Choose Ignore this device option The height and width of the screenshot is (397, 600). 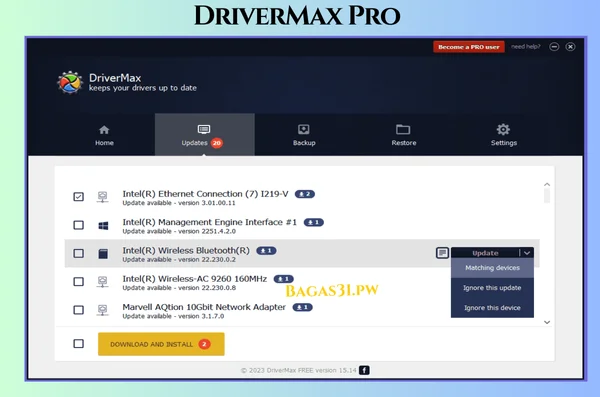click(x=492, y=308)
